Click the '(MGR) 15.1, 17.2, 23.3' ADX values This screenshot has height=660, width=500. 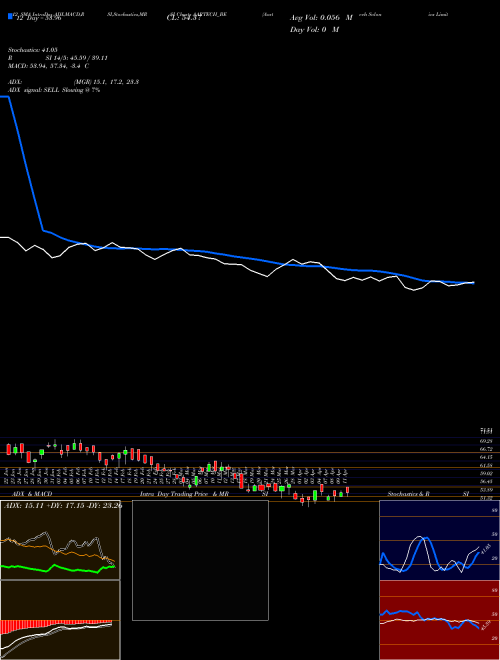(106, 82)
